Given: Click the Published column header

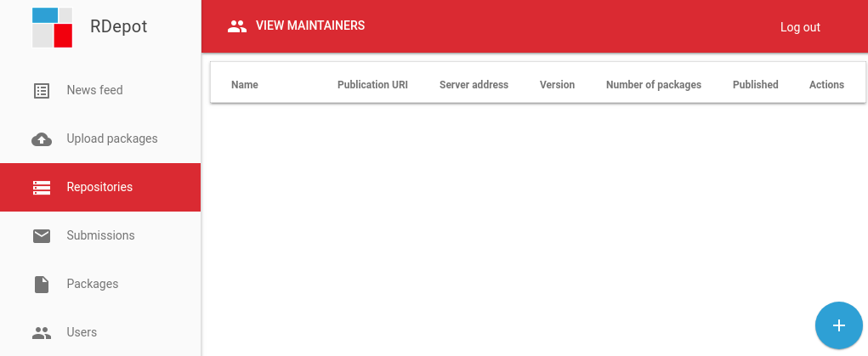Looking at the screenshot, I should (756, 85).
